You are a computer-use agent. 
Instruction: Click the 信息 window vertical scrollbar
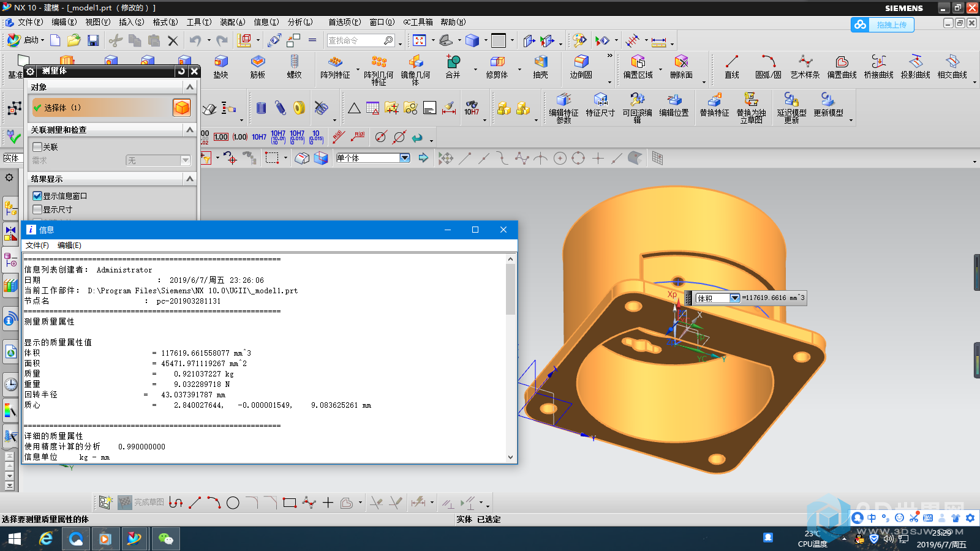(x=511, y=359)
